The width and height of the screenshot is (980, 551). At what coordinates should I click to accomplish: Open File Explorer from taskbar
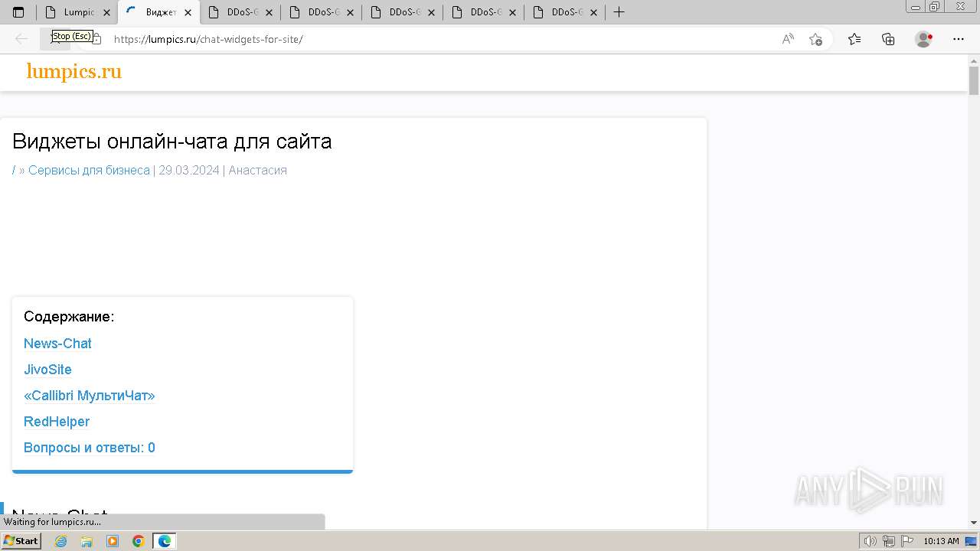click(x=87, y=541)
